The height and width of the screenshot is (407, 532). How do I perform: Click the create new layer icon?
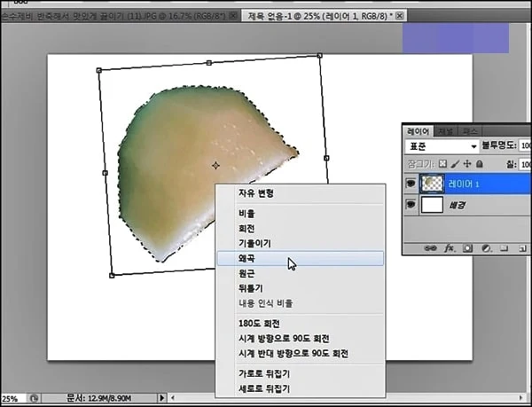pos(522,249)
